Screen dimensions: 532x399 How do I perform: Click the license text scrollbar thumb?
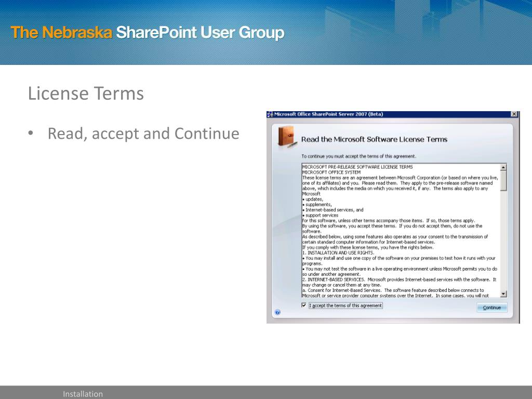tap(503, 181)
